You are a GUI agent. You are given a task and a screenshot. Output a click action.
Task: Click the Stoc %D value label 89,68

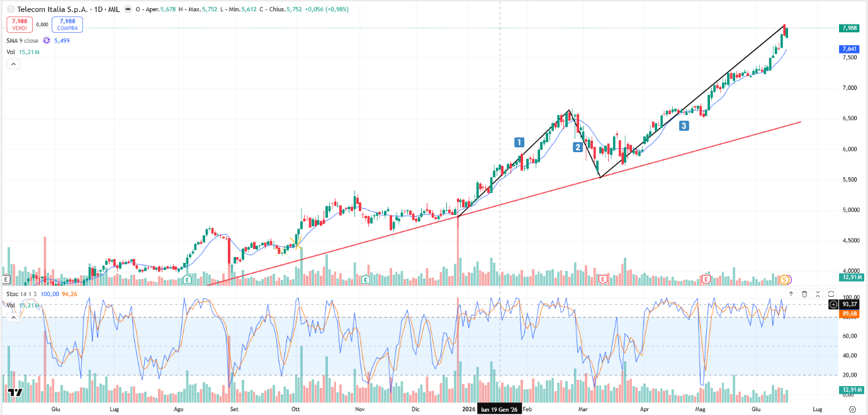[850, 313]
